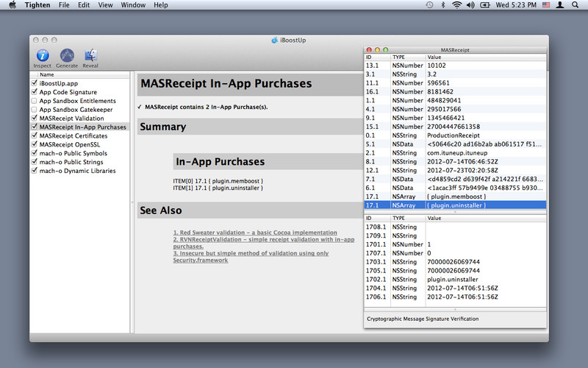Click the US flag input source icon

(546, 5)
